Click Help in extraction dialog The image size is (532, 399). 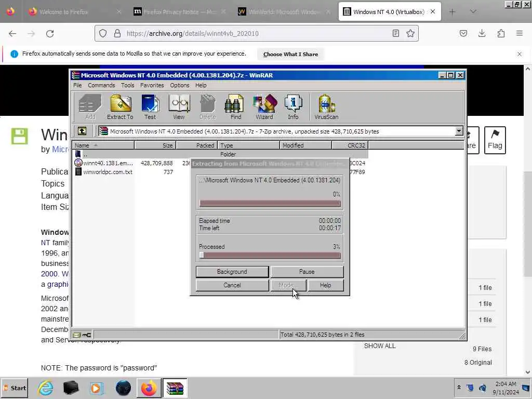(x=325, y=285)
